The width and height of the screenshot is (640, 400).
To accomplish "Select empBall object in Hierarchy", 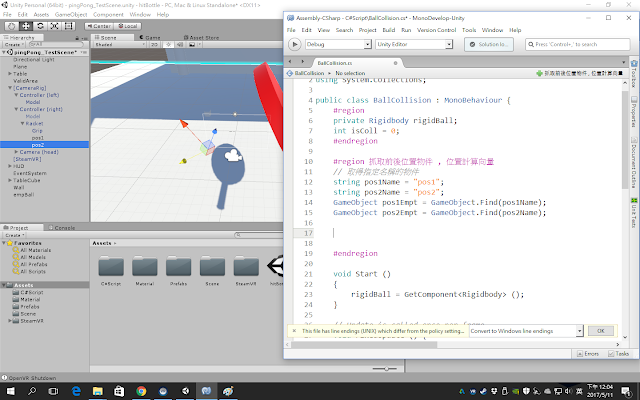I will pos(24,195).
